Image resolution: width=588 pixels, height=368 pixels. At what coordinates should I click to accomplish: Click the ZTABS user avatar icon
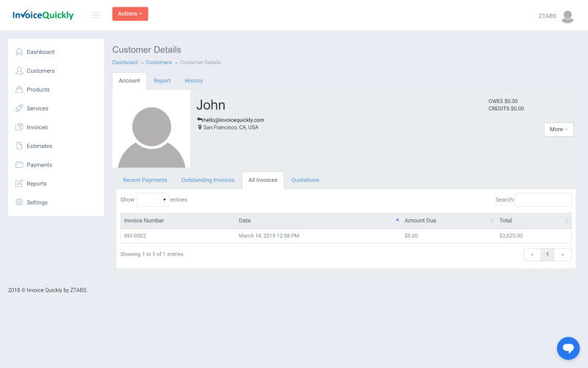567,16
